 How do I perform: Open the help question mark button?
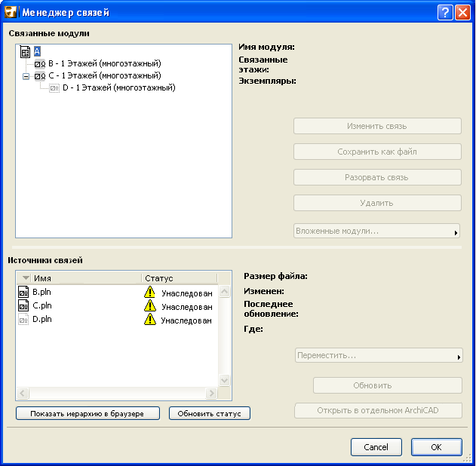click(445, 13)
